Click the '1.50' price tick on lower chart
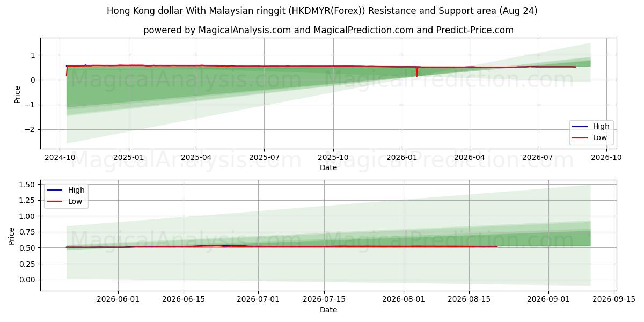Image resolution: width=644 pixels, height=322 pixels. tap(27, 185)
